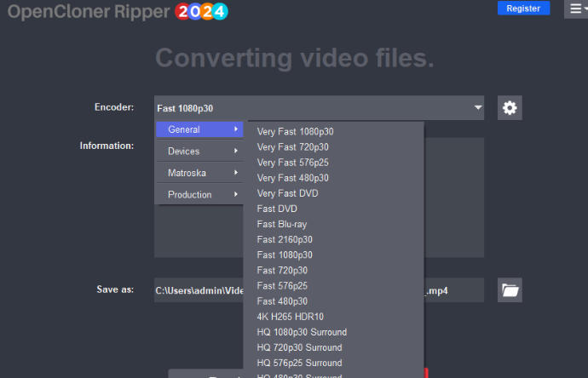Screen dimensions: 588x378
Task: Select HQ 1080p30 Surround preset
Action: pos(302,332)
